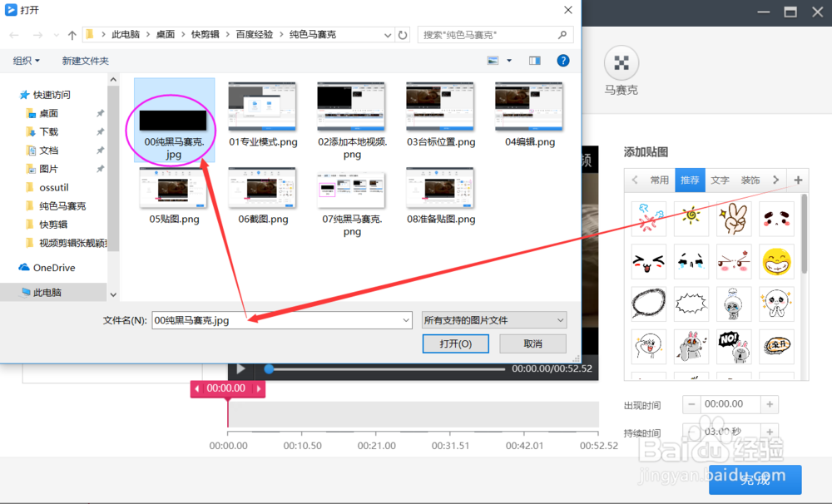Click the seek slider handle on the playback bar

pos(268,368)
